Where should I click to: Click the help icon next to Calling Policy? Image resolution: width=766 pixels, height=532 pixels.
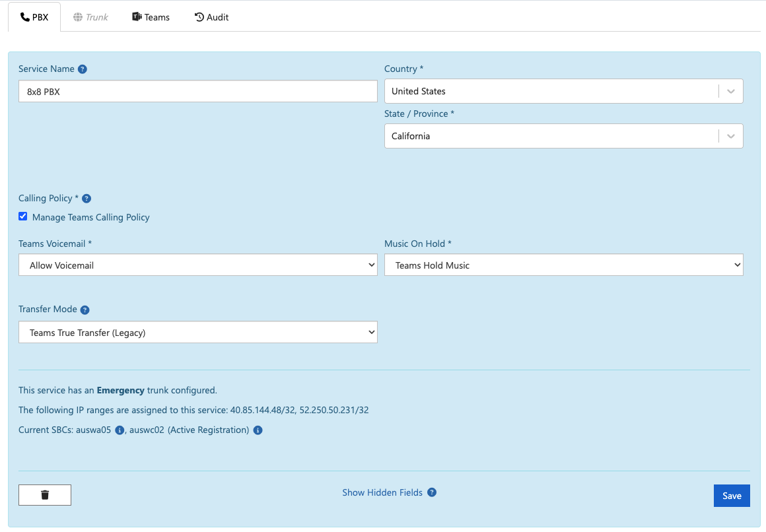click(87, 199)
